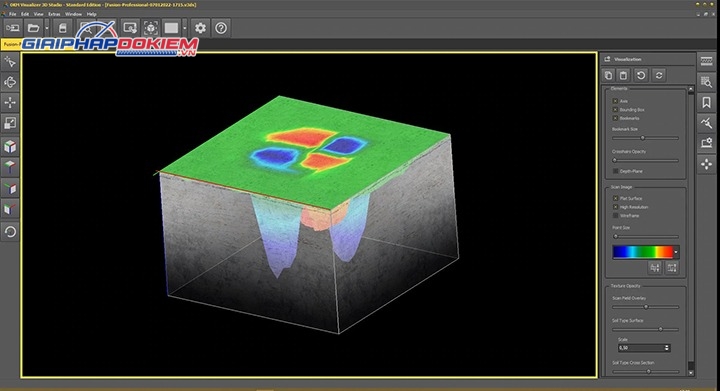720x391 pixels.
Task: Open the Window menu
Action: tap(73, 14)
